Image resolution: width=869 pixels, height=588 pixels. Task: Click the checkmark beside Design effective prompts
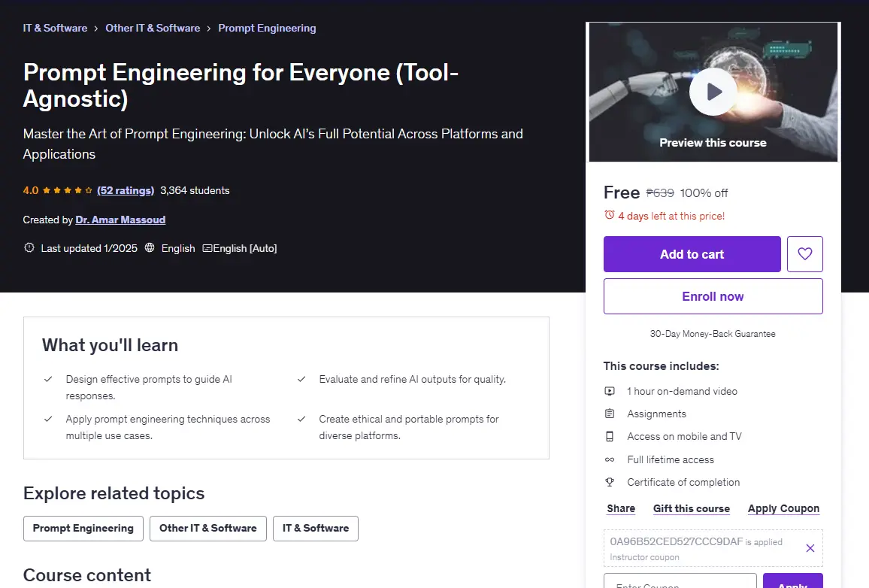48,379
